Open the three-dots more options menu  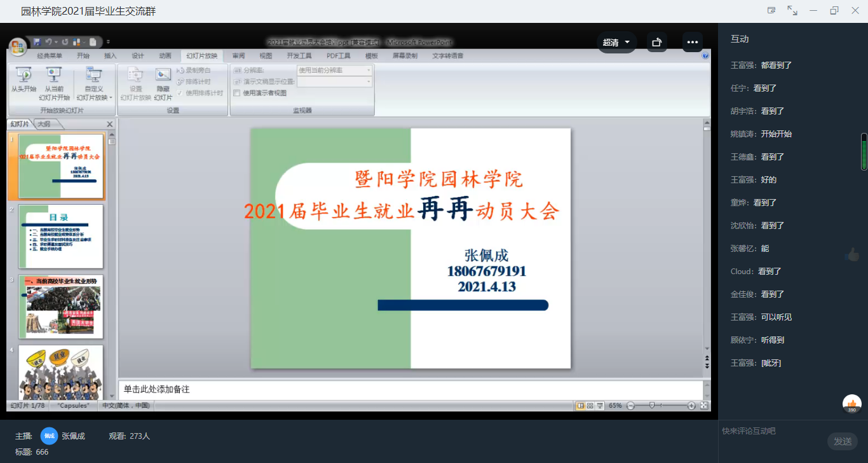click(692, 42)
